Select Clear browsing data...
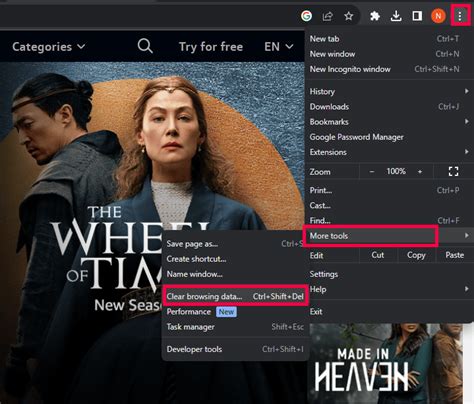Screen dimensions: 474x404 pos(235,296)
